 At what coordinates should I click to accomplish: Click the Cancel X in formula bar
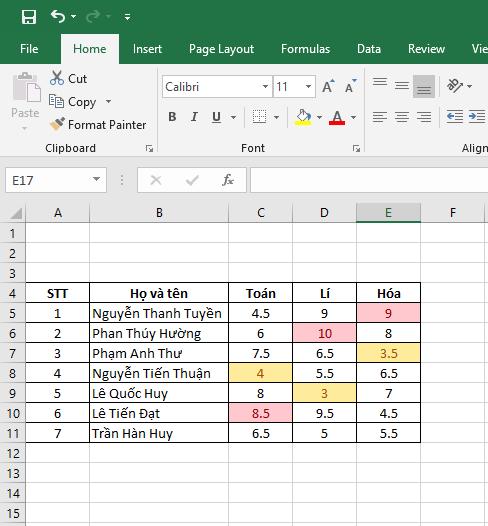(156, 180)
